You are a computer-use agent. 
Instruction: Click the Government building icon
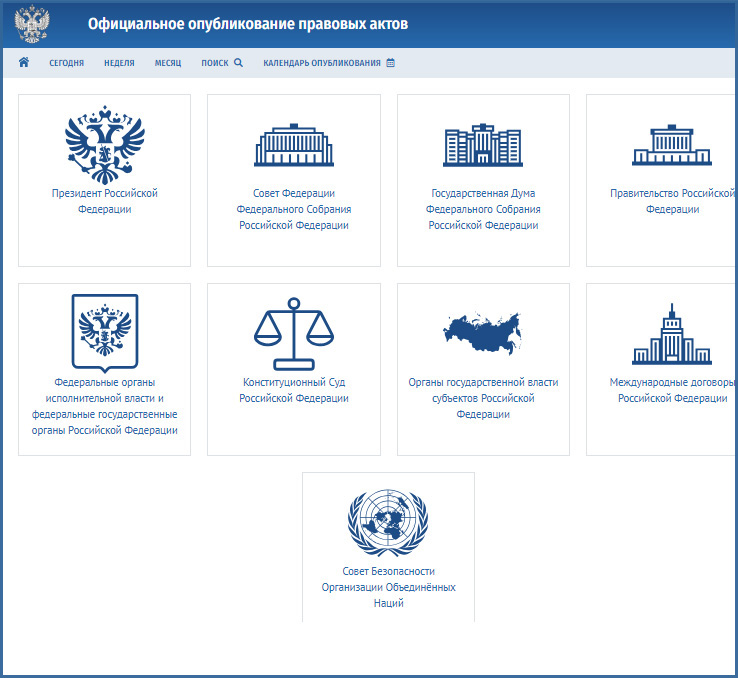coord(672,145)
